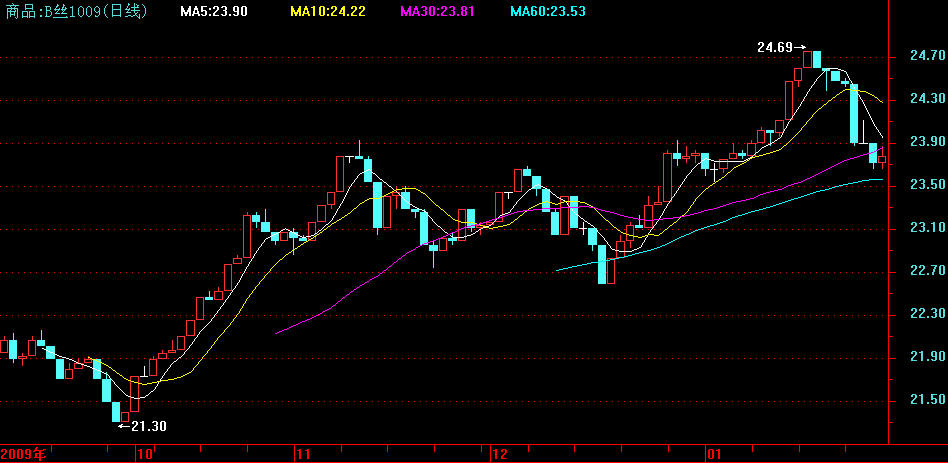The width and height of the screenshot is (948, 463).
Task: Select month 12 on the time axis
Action: [x=500, y=454]
